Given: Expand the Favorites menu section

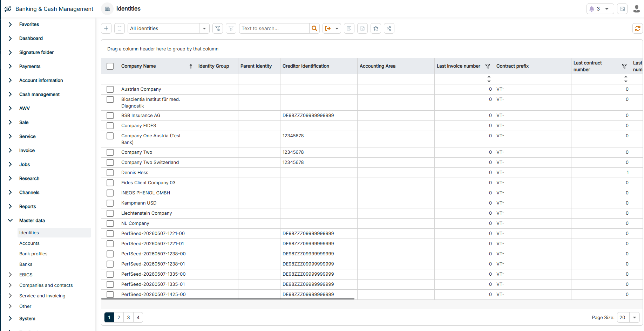Looking at the screenshot, I should point(10,24).
